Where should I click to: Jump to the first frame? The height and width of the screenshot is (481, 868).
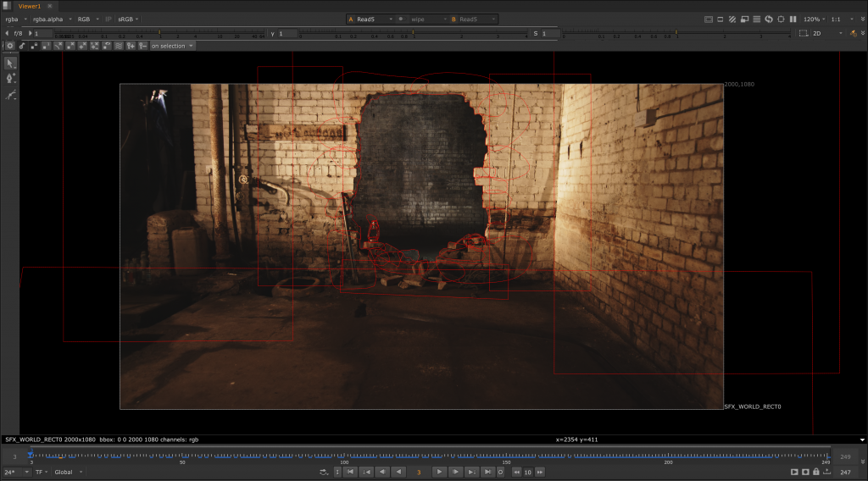[x=352, y=472]
